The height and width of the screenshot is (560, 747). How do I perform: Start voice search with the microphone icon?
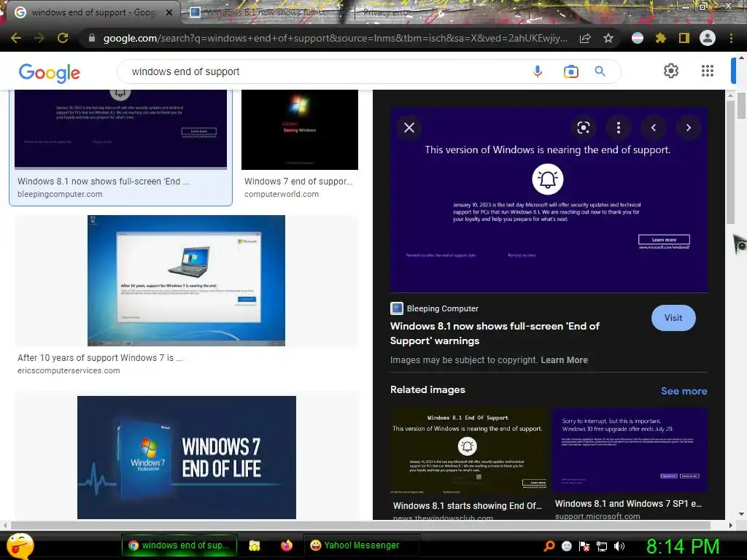pos(538,71)
